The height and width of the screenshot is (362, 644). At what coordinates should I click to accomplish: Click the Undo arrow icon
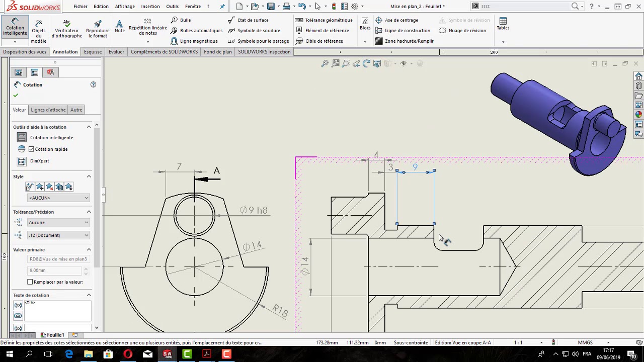point(301,7)
